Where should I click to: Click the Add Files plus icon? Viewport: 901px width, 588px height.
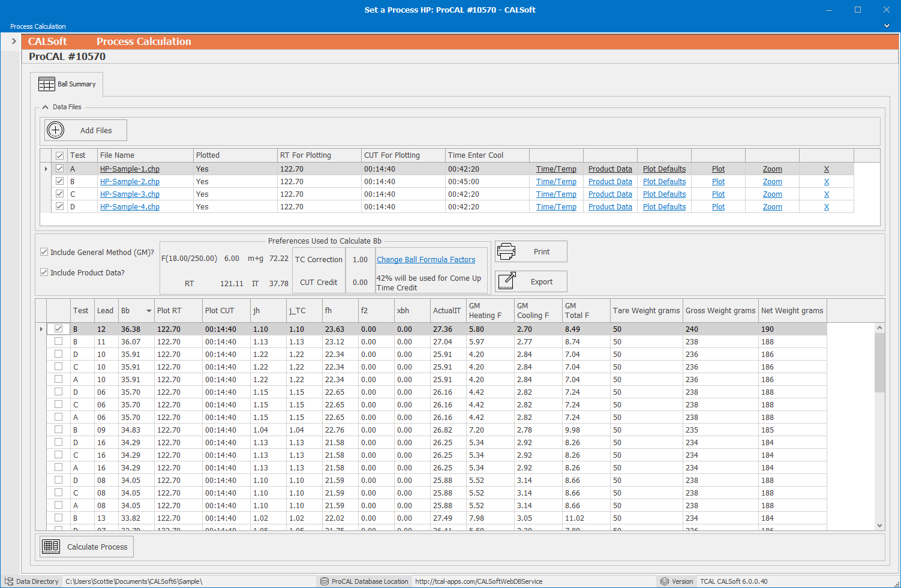[x=55, y=130]
